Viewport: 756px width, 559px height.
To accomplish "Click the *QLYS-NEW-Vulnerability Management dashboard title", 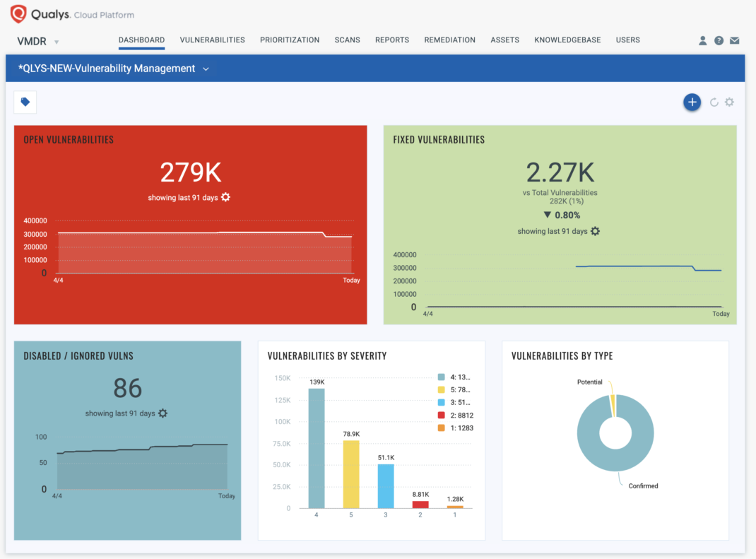I will (x=107, y=69).
